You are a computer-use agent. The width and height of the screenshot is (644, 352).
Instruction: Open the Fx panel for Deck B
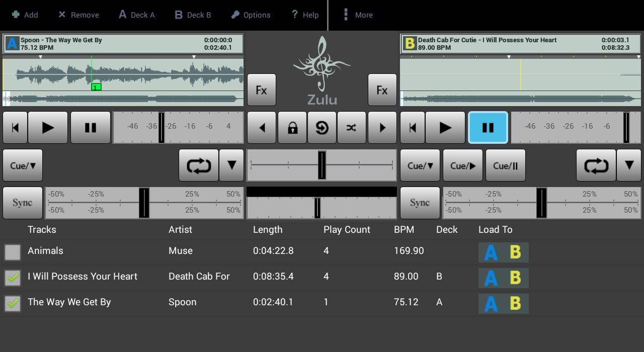(382, 90)
